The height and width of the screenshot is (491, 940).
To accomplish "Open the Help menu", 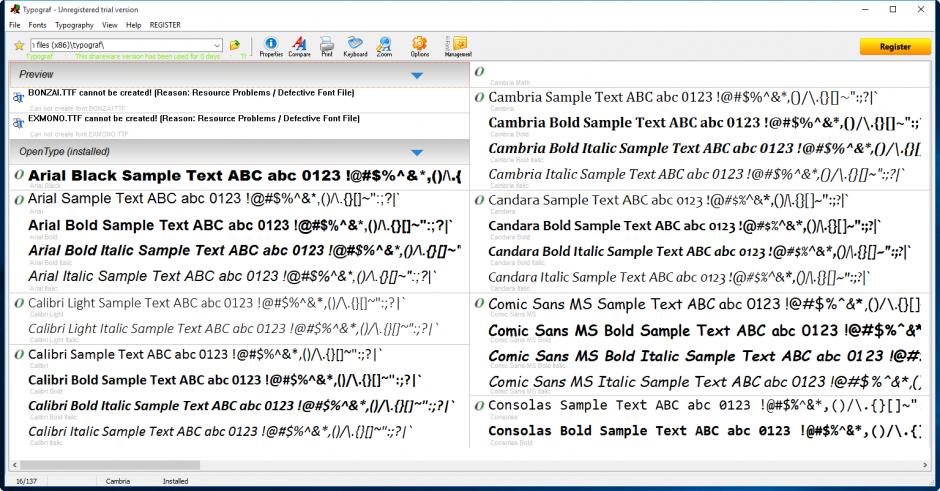I will (134, 25).
